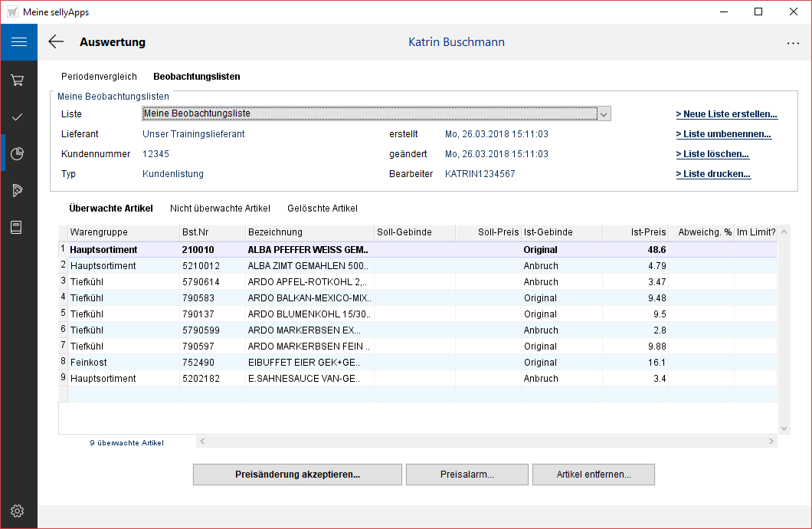Switch to the Periodenvergleich tab

(99, 77)
